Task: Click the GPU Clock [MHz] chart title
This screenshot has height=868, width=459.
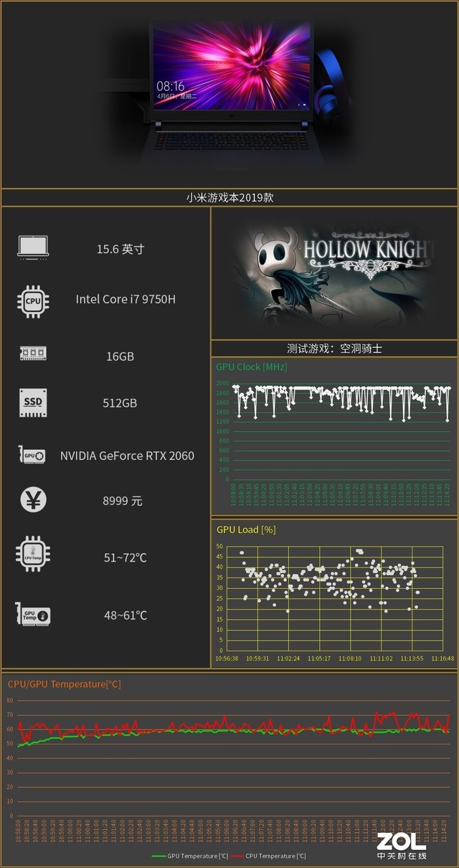Action: click(x=251, y=367)
